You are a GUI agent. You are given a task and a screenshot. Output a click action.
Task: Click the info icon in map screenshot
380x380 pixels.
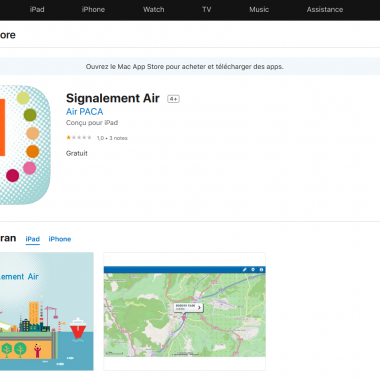(x=261, y=269)
